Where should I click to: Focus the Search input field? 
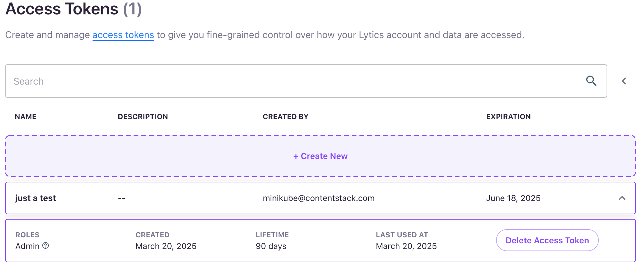pyautogui.click(x=306, y=81)
